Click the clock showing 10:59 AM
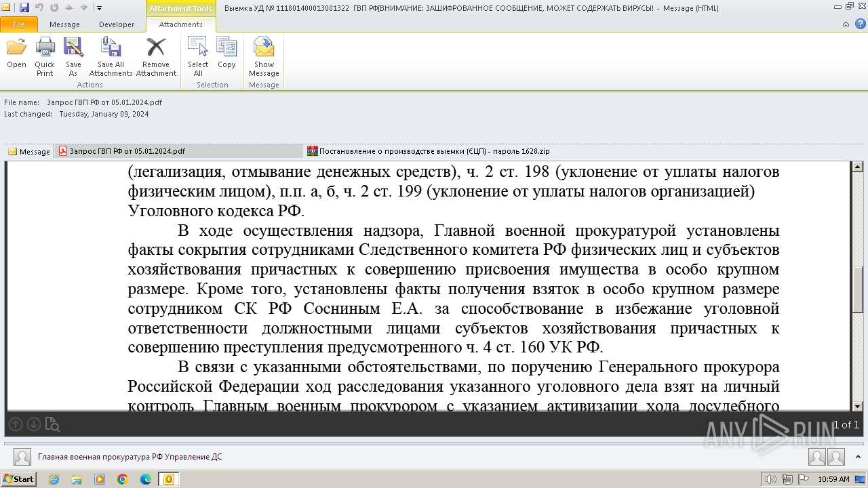Image resolution: width=868 pixels, height=488 pixels. click(x=833, y=479)
